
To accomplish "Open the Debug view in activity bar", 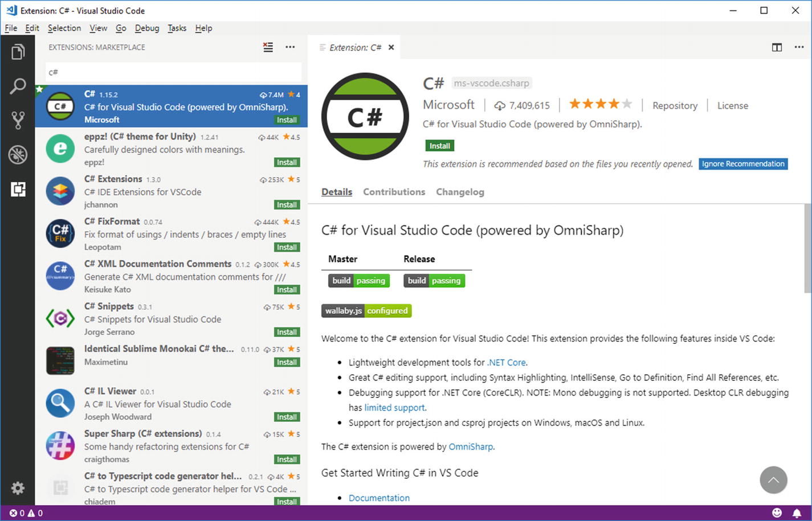I will point(18,154).
